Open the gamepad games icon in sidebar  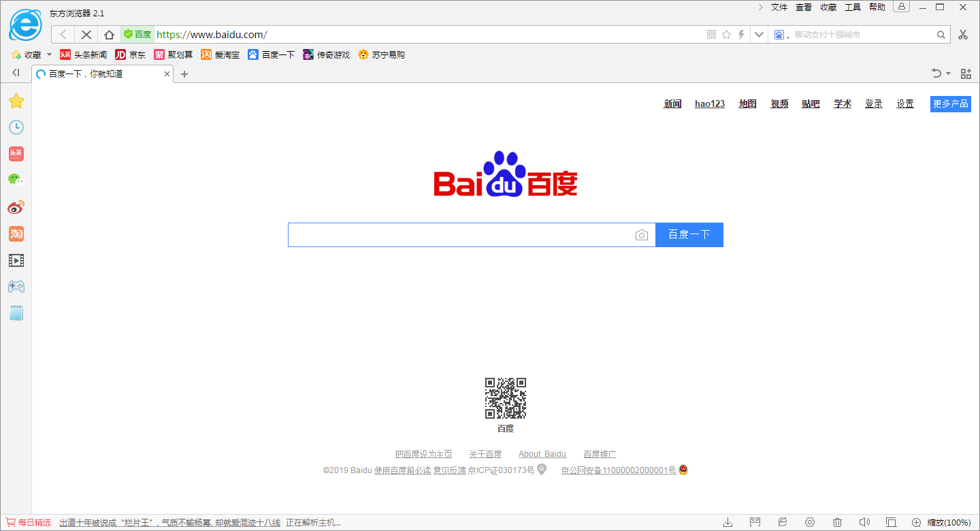[x=16, y=286]
